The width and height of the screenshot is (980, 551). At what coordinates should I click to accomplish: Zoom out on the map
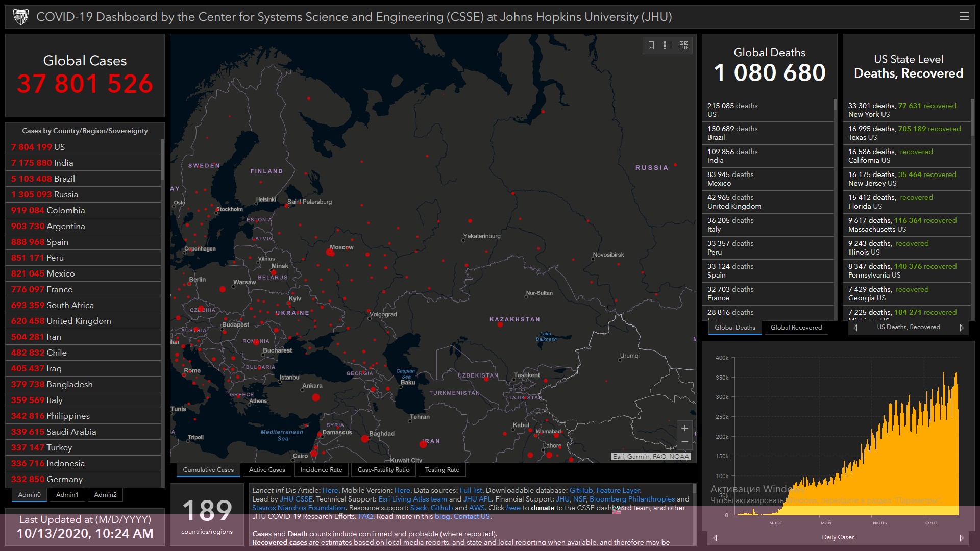[684, 442]
